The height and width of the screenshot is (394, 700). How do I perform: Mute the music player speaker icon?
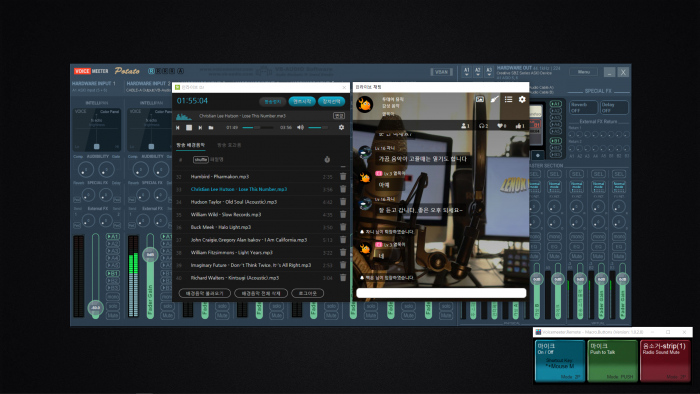click(300, 128)
